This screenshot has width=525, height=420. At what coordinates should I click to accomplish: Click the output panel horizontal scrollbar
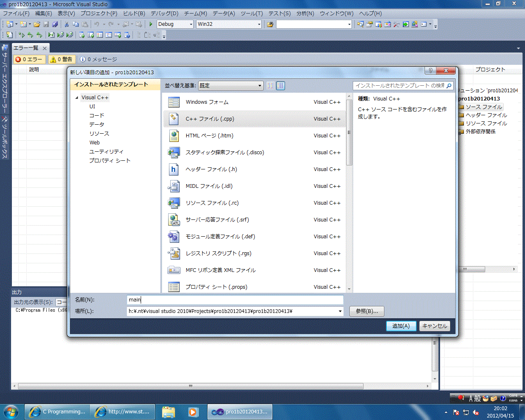click(191, 386)
